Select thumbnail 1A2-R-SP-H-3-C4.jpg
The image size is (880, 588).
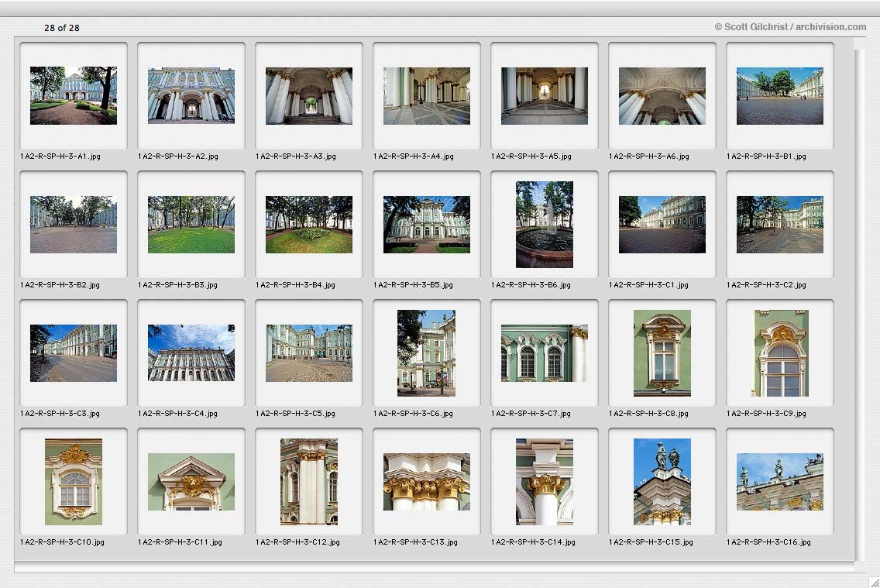pyautogui.click(x=191, y=353)
